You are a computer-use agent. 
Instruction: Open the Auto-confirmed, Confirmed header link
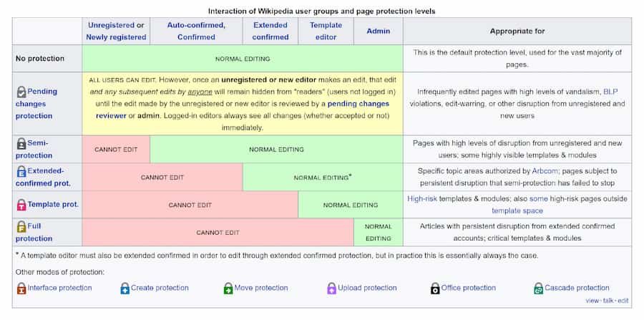pos(196,31)
